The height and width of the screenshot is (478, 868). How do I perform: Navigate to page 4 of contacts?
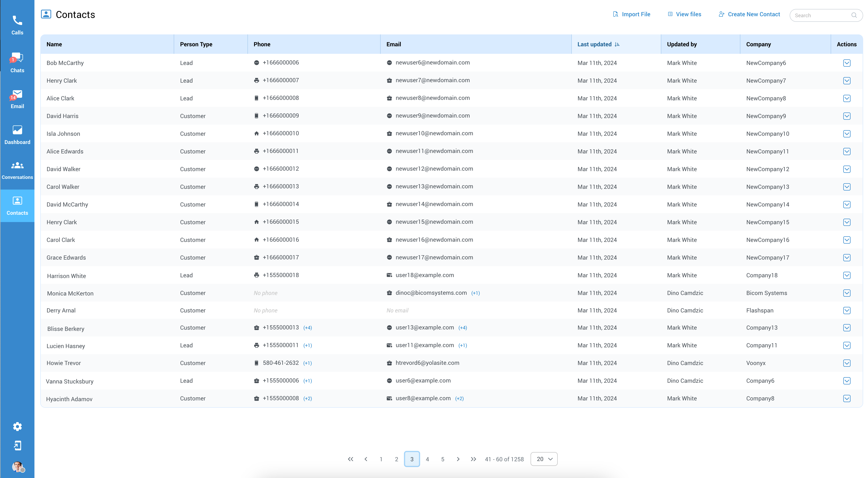click(x=427, y=459)
